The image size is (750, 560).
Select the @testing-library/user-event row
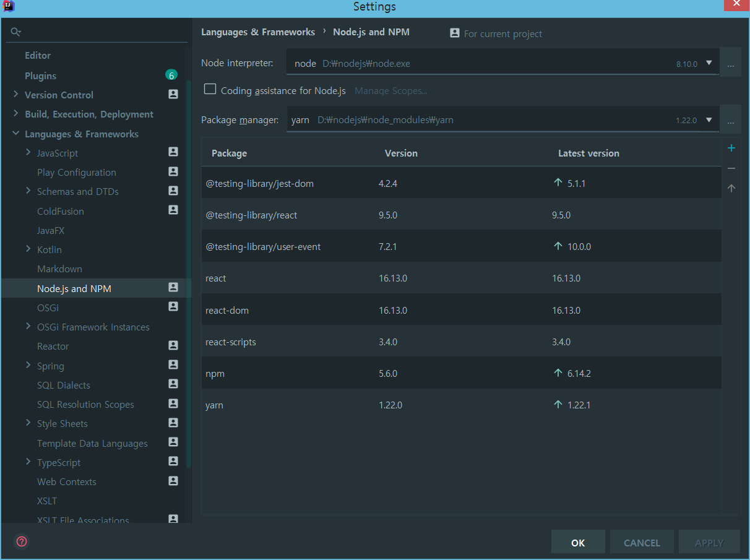coord(461,246)
